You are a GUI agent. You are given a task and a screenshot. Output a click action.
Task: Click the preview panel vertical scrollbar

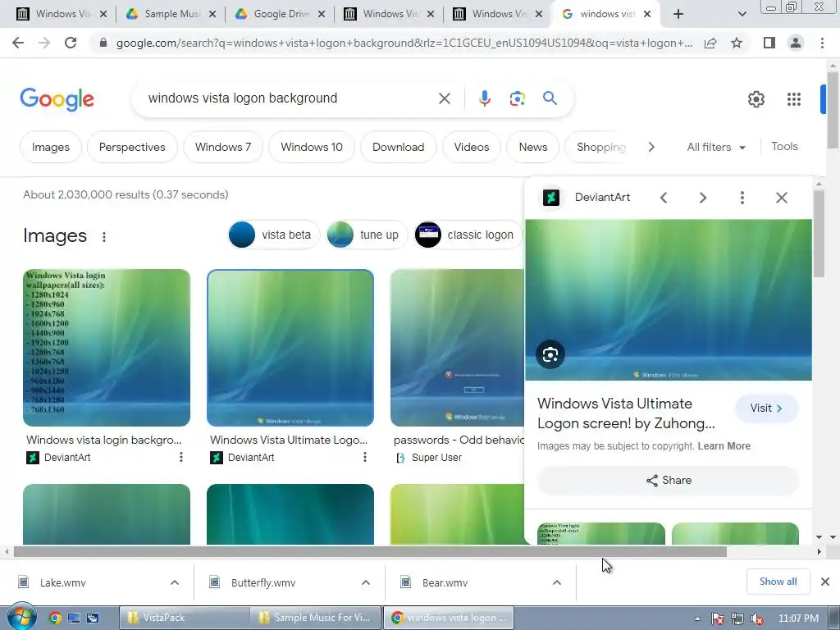[x=819, y=233]
